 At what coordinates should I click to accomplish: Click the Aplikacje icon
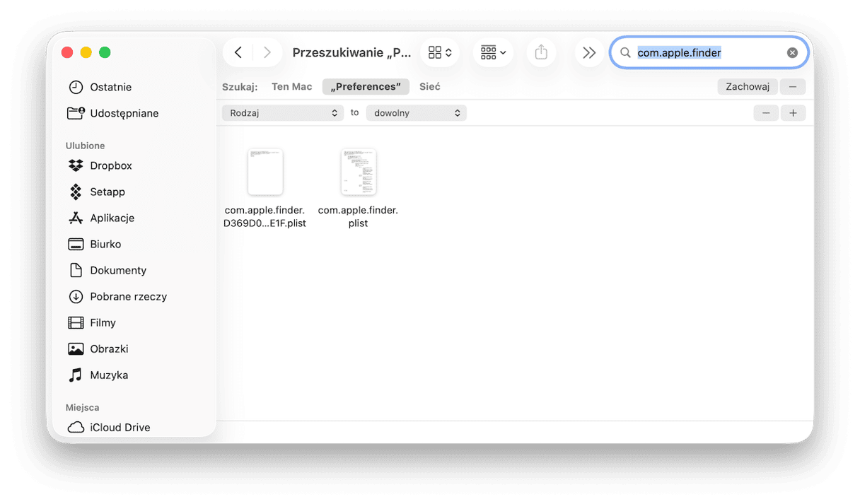[x=76, y=218]
